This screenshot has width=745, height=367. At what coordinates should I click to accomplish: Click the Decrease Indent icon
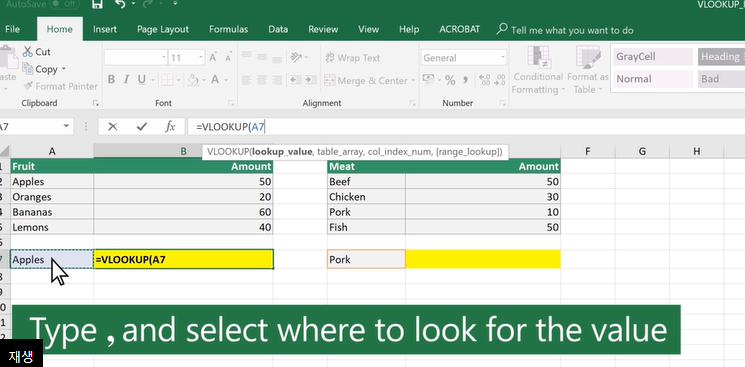pyautogui.click(x=295, y=80)
